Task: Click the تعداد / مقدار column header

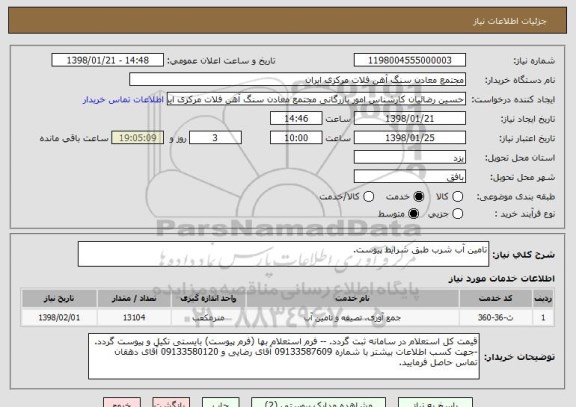Action: coord(134,298)
